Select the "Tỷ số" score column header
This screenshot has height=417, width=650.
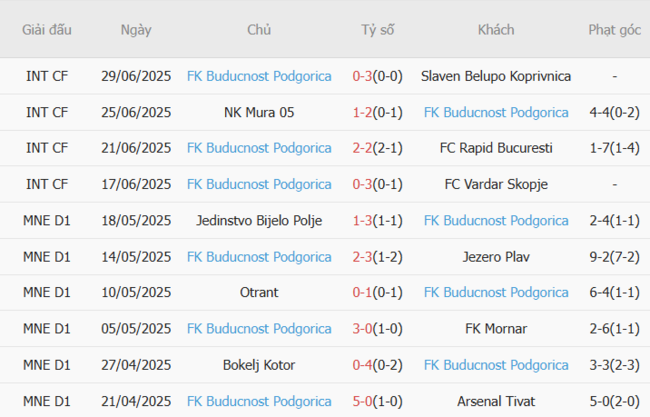377,30
